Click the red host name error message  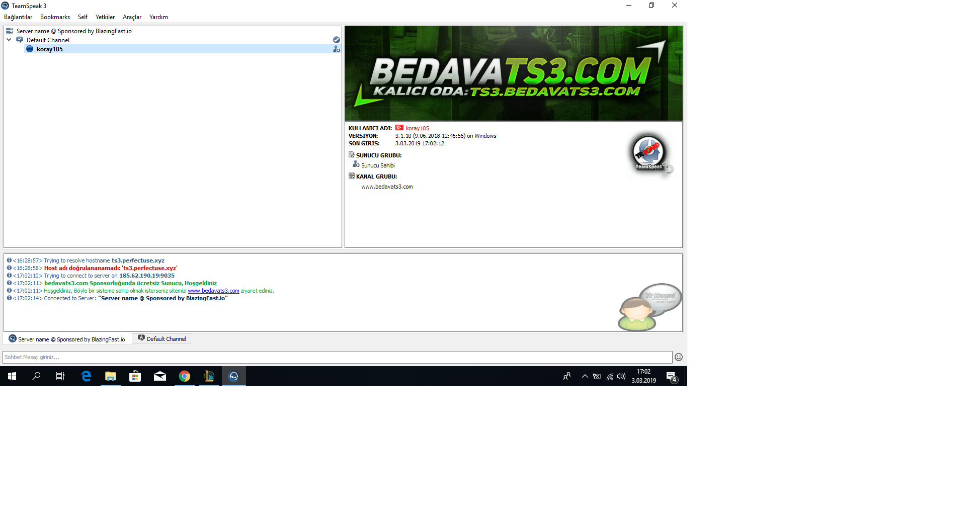pyautogui.click(x=111, y=268)
